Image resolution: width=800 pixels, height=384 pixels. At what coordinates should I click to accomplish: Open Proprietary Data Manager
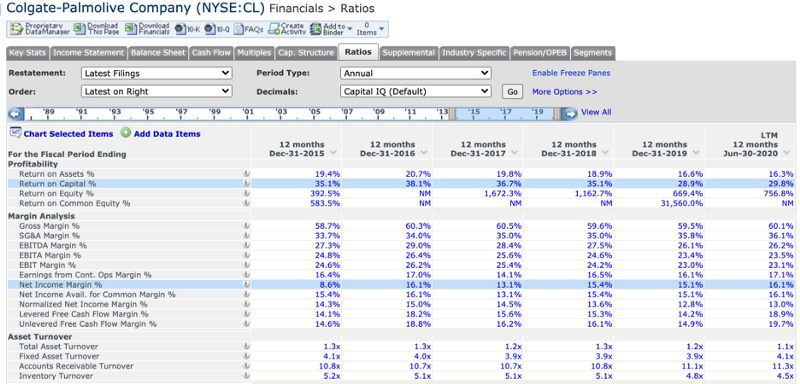pyautogui.click(x=40, y=29)
